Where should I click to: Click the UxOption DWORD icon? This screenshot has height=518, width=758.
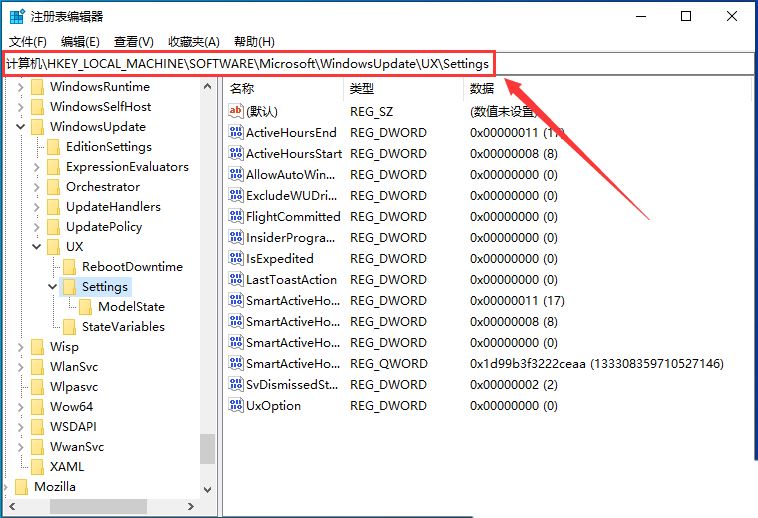pos(235,405)
